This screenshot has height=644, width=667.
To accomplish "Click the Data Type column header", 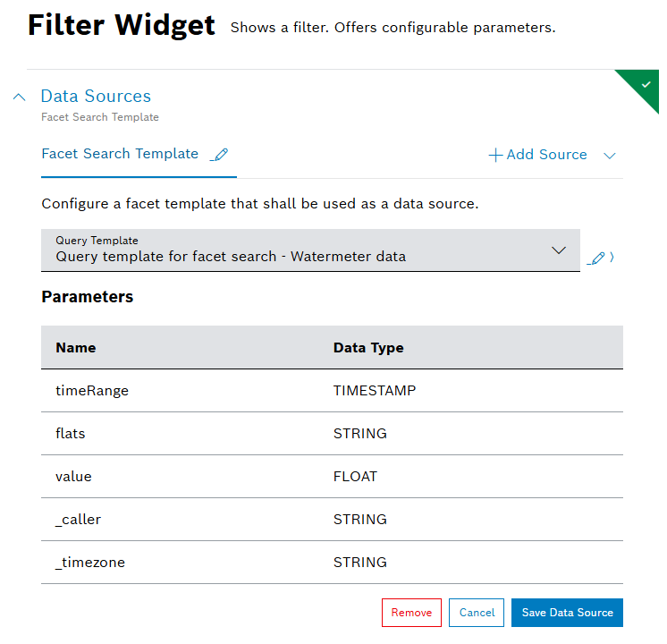I will click(368, 347).
